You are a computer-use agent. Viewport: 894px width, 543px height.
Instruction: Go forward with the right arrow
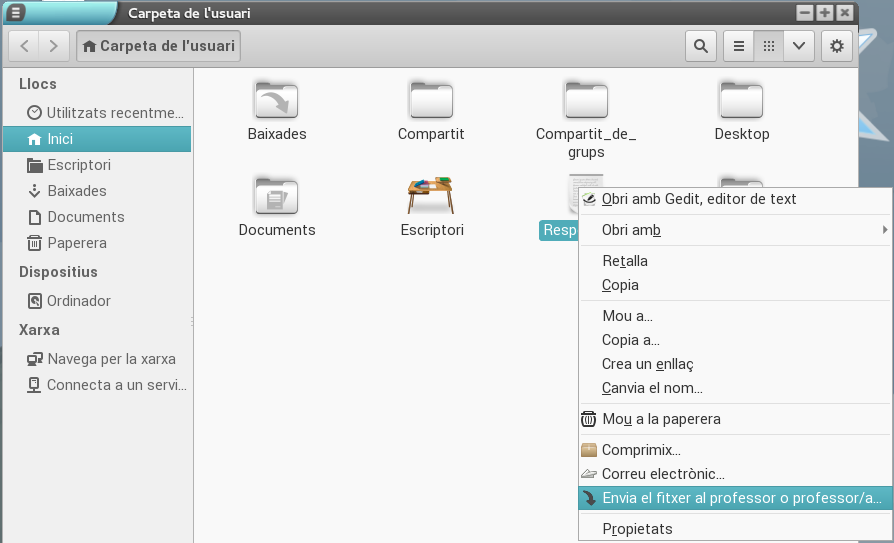[55, 46]
